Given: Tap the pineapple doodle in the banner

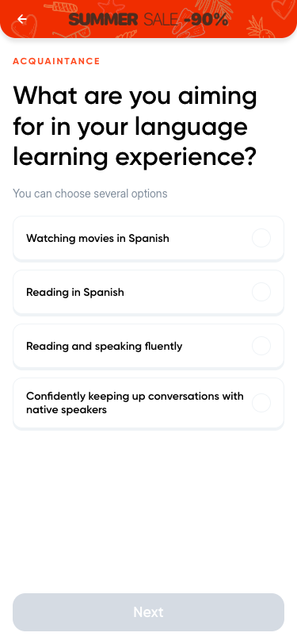Looking at the screenshot, I should click(257, 27).
